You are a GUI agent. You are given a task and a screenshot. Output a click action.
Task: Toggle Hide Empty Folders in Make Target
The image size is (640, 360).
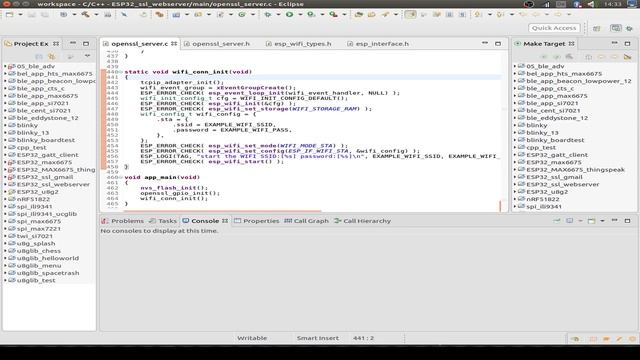click(x=627, y=56)
